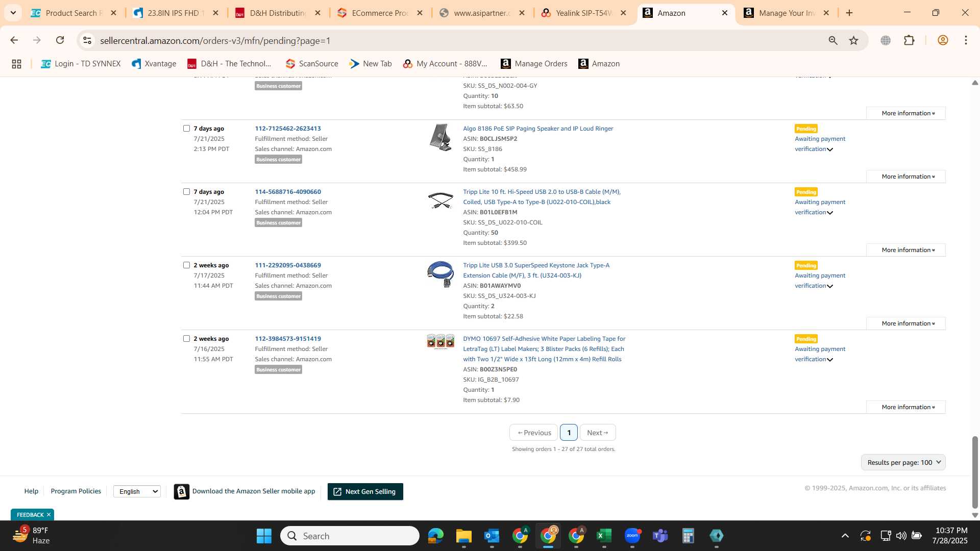Image resolution: width=980 pixels, height=551 pixels.
Task: Open Microsoft Teams from the taskbar
Action: [x=660, y=536]
